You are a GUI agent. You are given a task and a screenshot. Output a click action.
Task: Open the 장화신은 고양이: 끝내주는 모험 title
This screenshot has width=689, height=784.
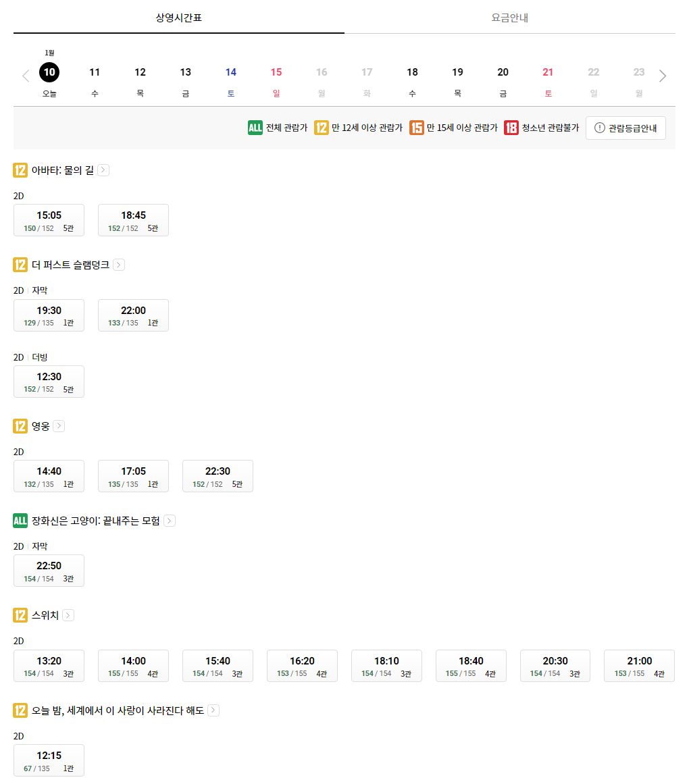(95, 521)
